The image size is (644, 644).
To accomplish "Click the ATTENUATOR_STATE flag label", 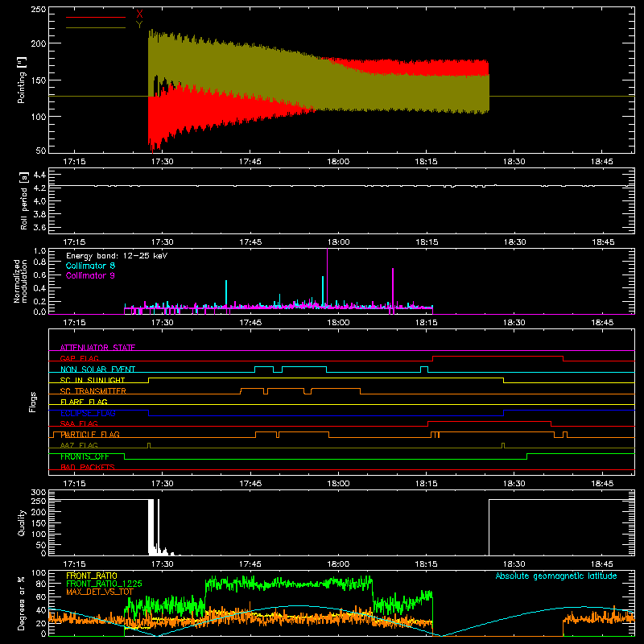I will pyautogui.click(x=97, y=348).
